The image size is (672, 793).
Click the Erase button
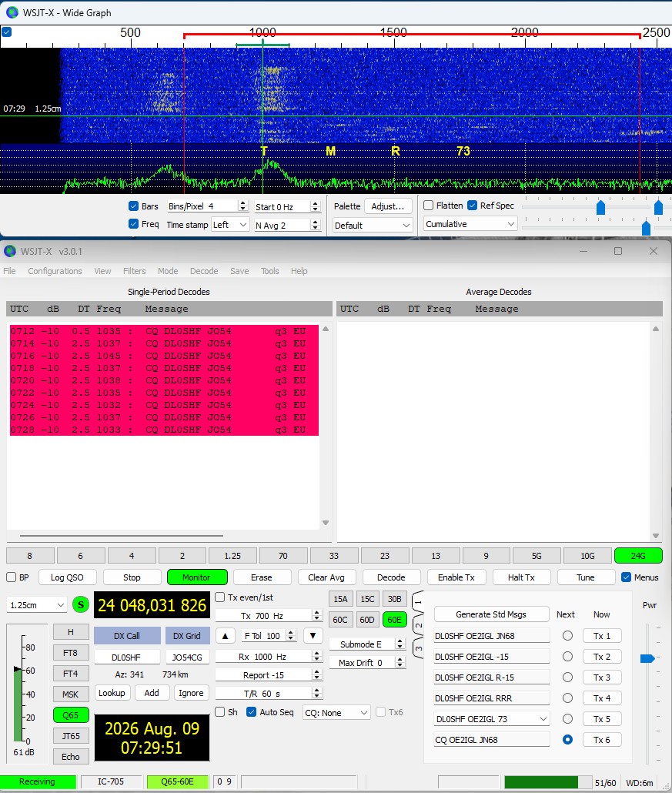click(x=262, y=577)
